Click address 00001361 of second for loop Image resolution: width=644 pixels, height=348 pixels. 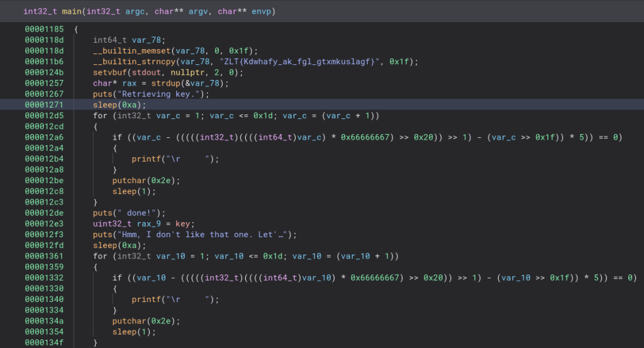[44, 256]
